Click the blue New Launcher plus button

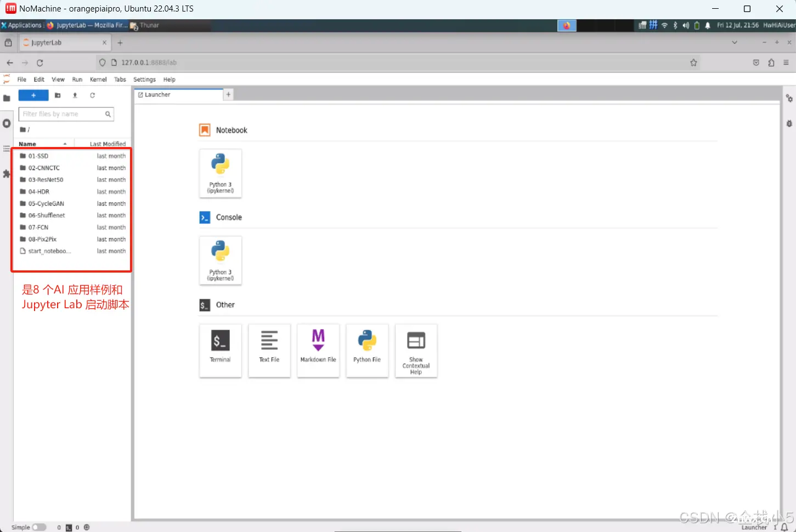click(x=33, y=95)
